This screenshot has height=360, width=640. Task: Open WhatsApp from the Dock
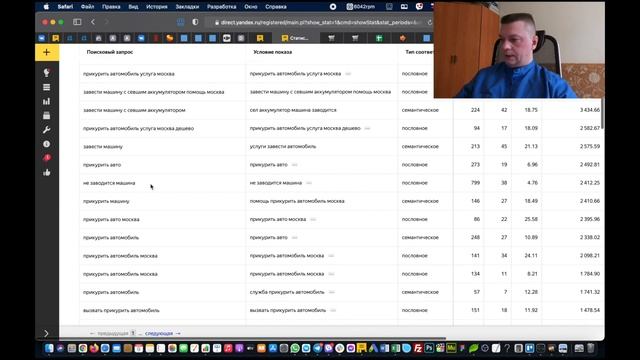coord(295,348)
